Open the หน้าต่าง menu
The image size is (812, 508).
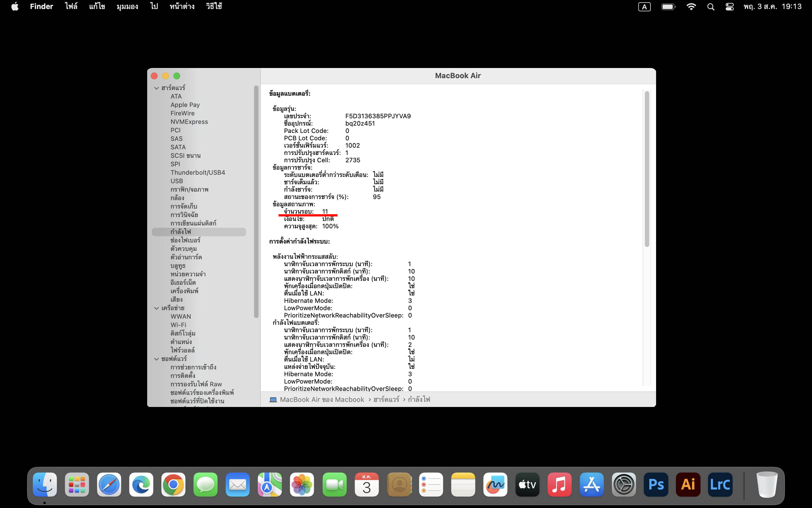click(182, 6)
